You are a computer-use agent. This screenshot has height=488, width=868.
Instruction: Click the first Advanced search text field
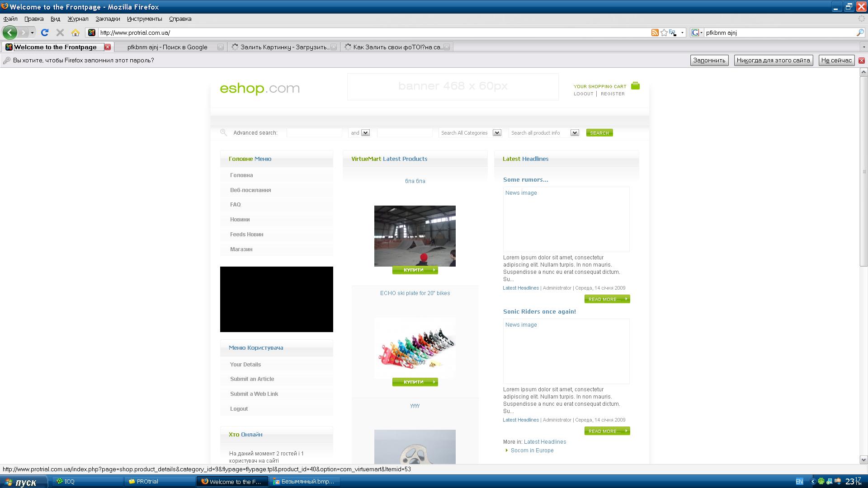pyautogui.click(x=314, y=133)
